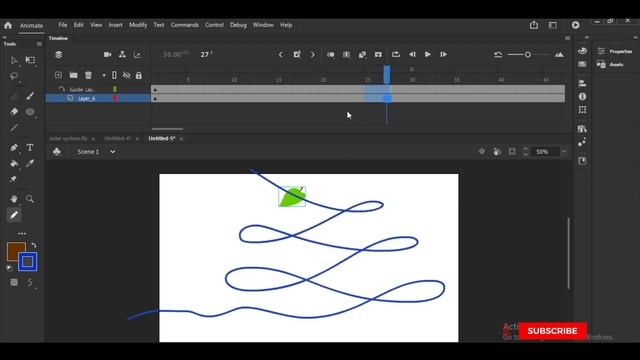Select the Free Transform tool
This screenshot has width=640, height=360.
click(x=30, y=60)
